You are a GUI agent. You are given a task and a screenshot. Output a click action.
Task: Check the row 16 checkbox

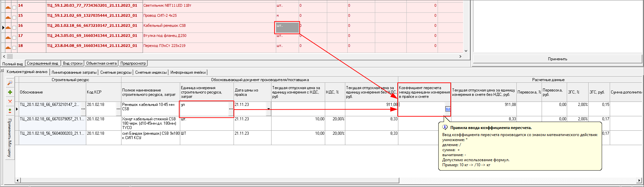pyautogui.click(x=14, y=27)
